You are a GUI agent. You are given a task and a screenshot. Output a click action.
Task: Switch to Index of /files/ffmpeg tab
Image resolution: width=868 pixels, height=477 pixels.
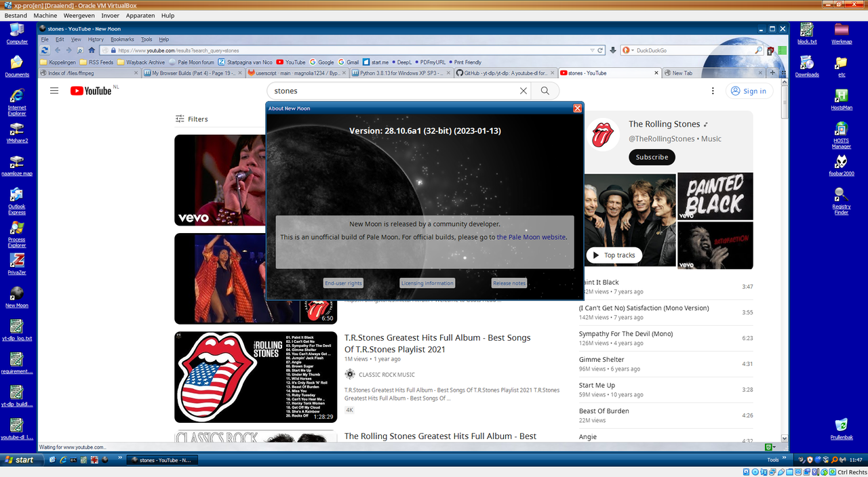tap(90, 72)
